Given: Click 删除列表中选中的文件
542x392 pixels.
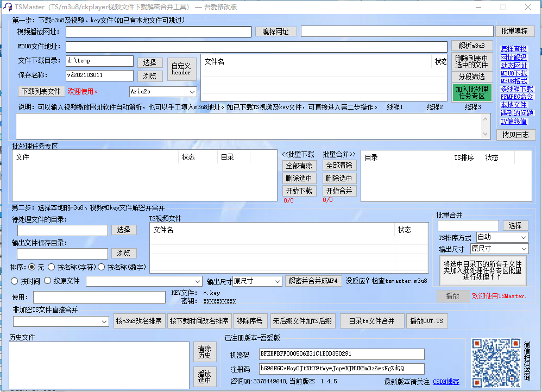Looking at the screenshot, I should [471, 60].
